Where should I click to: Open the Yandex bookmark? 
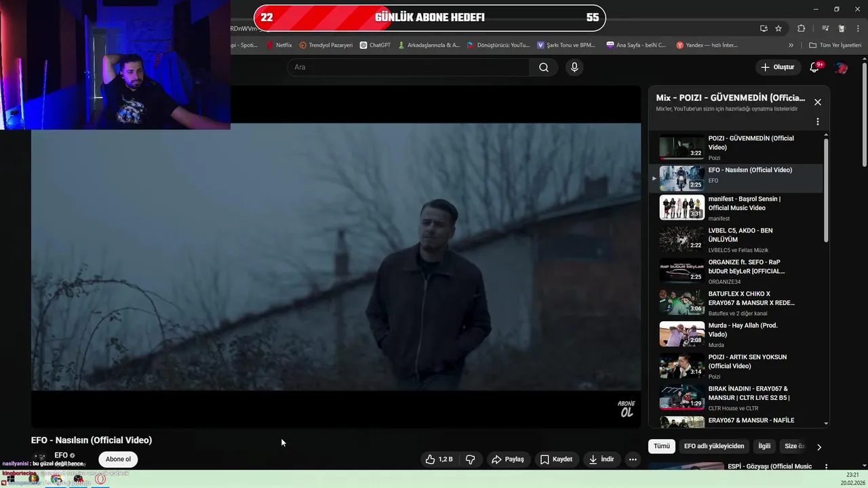(x=707, y=45)
